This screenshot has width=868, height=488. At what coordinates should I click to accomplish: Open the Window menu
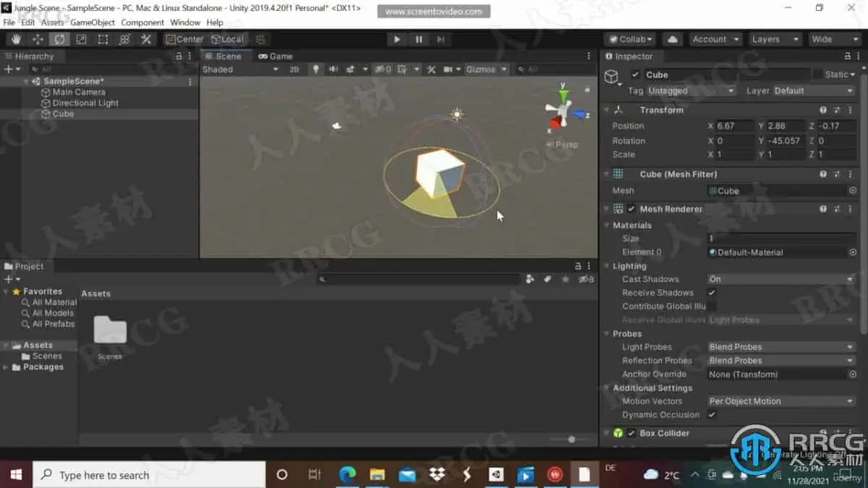185,22
